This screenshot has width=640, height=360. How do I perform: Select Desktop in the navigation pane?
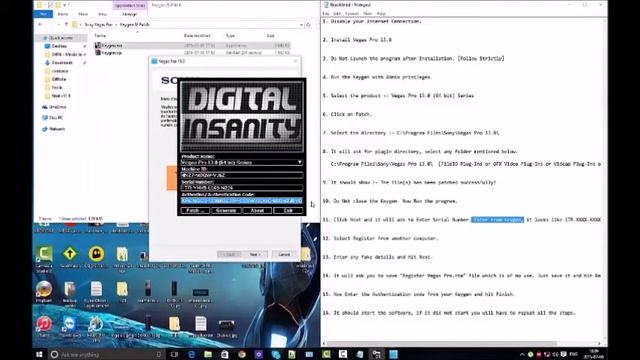(59, 46)
